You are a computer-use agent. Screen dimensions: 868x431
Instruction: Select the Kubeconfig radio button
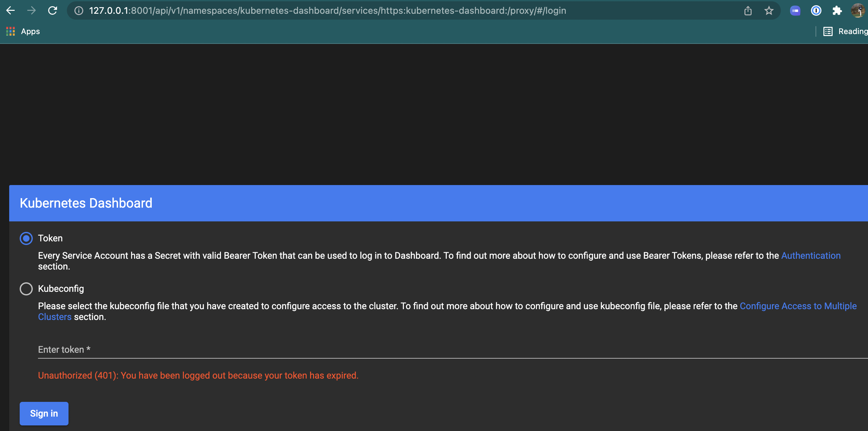click(x=26, y=289)
